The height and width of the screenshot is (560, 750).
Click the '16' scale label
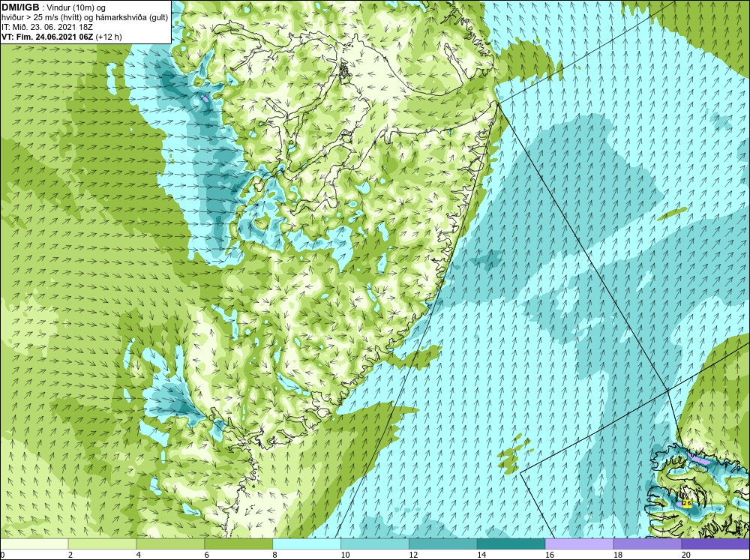tap(550, 555)
